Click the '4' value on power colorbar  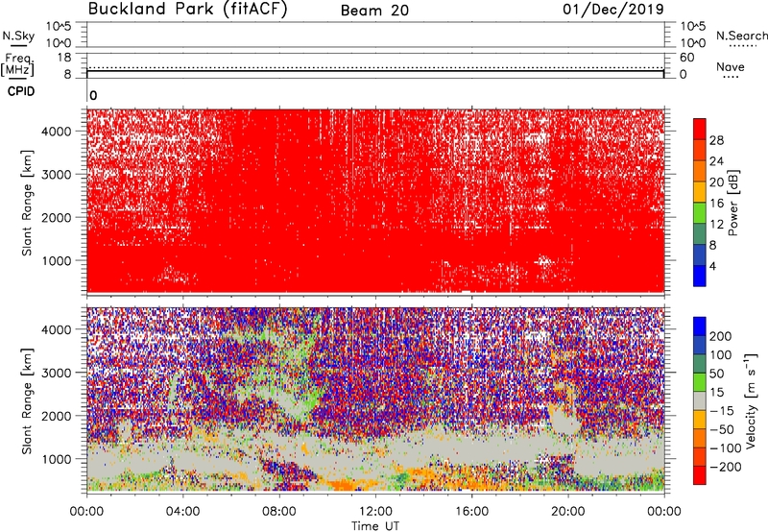(x=712, y=266)
